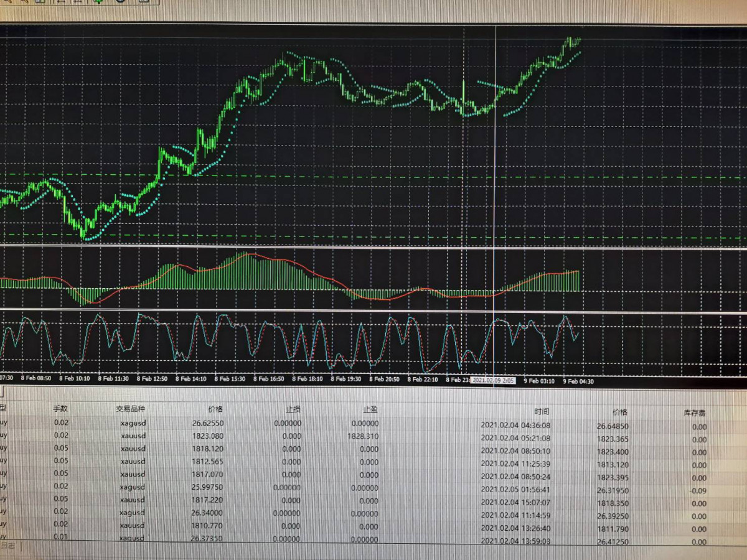Select the order timed 2021.02.04 15:07:07

[x=515, y=503]
